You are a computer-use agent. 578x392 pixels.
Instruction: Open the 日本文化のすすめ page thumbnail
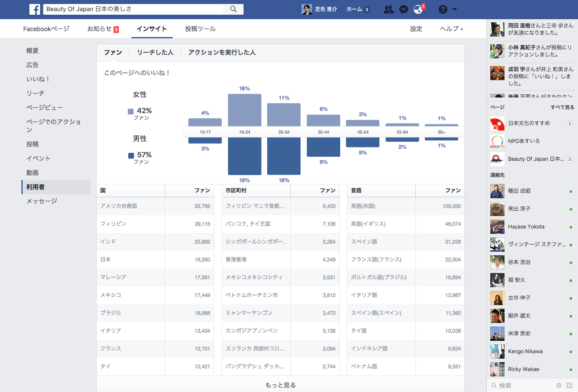(x=497, y=123)
